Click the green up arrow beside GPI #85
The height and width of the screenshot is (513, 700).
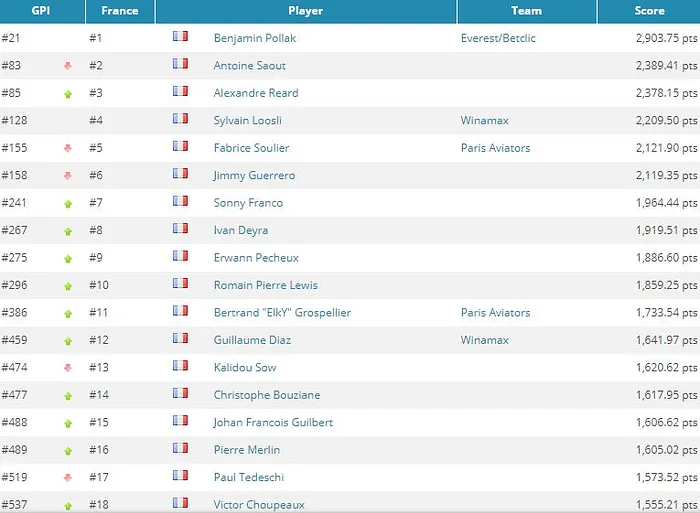[68, 94]
